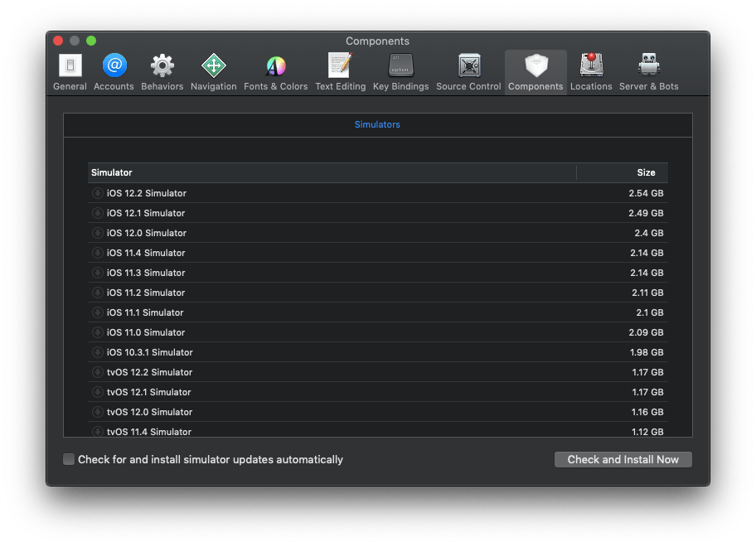756x547 pixels.
Task: Download the iOS 11.1 Simulator
Action: point(97,312)
